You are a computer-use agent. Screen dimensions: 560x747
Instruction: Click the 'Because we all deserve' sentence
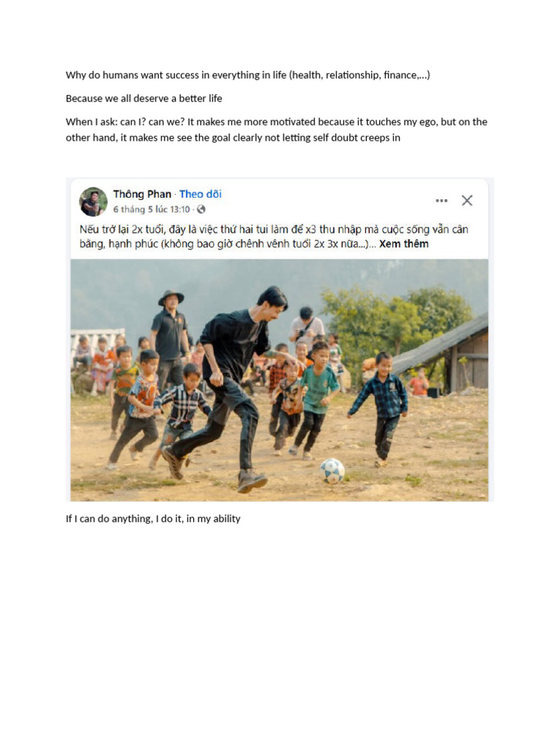pyautogui.click(x=144, y=98)
